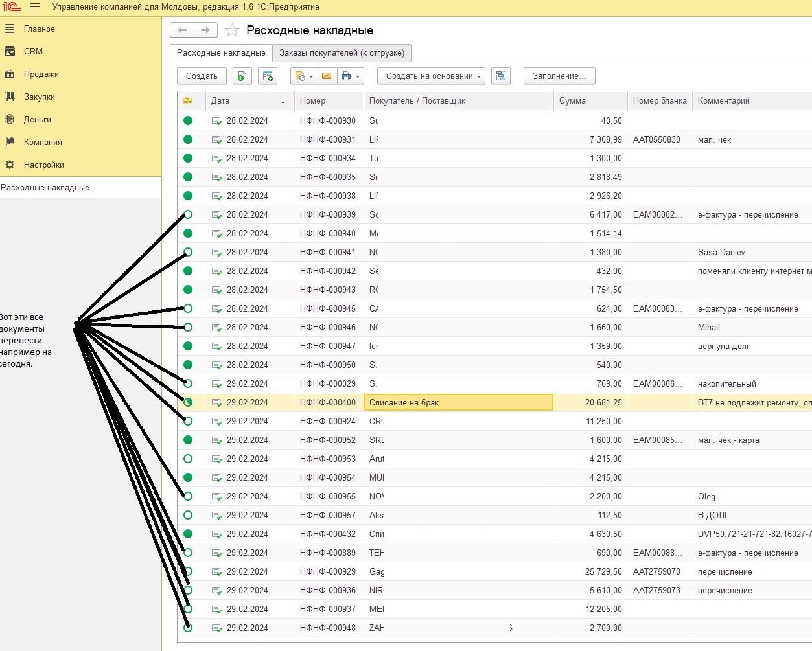Click the status circle of row НФНФ-000930
Image resolution: width=812 pixels, height=651 pixels.
188,120
